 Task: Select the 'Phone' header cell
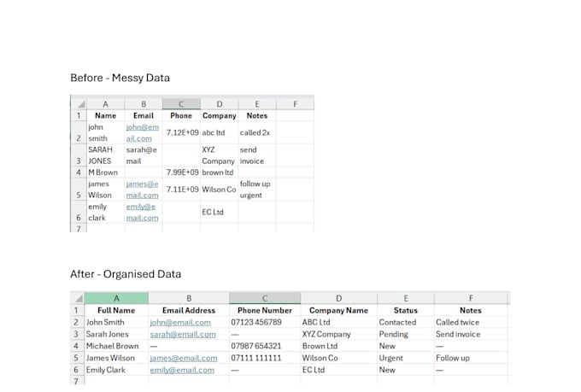(181, 115)
